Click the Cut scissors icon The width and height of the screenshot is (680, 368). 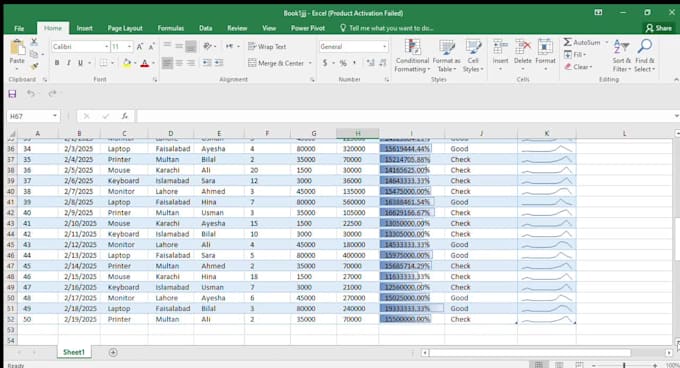point(34,42)
